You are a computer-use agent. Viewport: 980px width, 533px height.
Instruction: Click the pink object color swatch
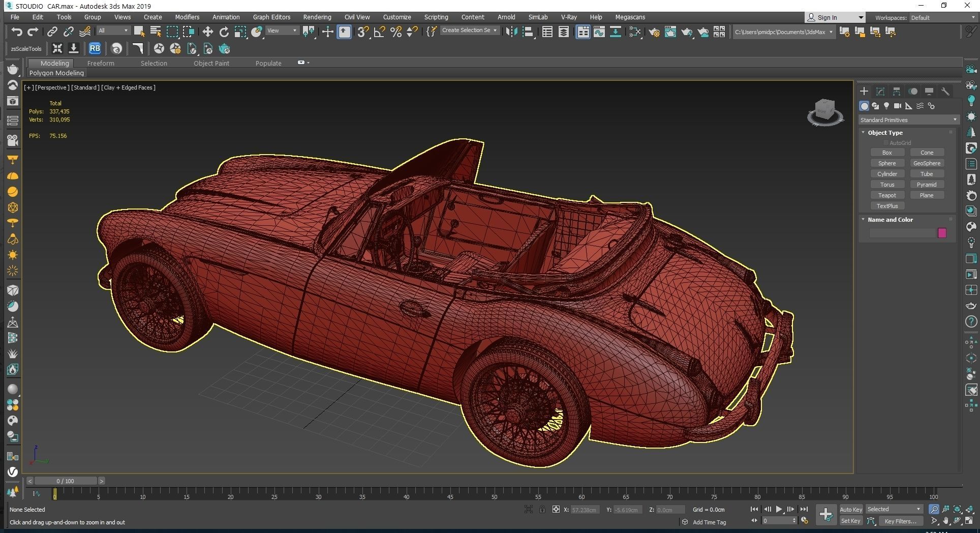coord(942,232)
